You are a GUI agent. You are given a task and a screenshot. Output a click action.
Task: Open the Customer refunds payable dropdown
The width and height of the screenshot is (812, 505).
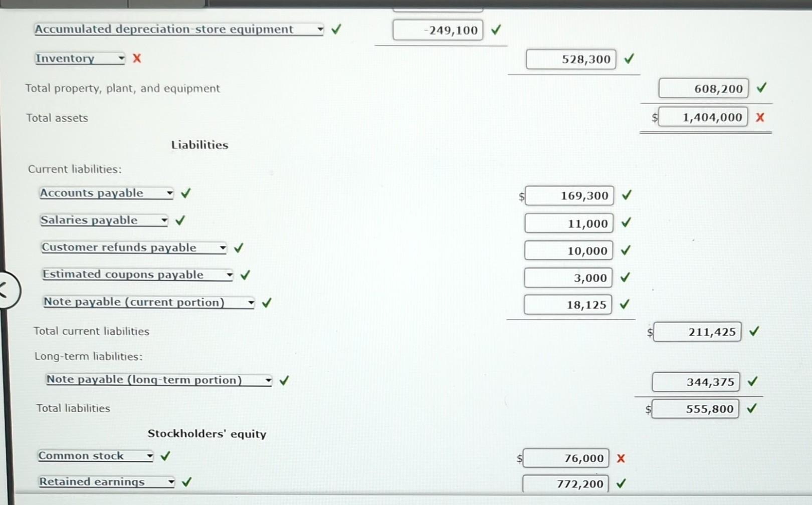(222, 247)
